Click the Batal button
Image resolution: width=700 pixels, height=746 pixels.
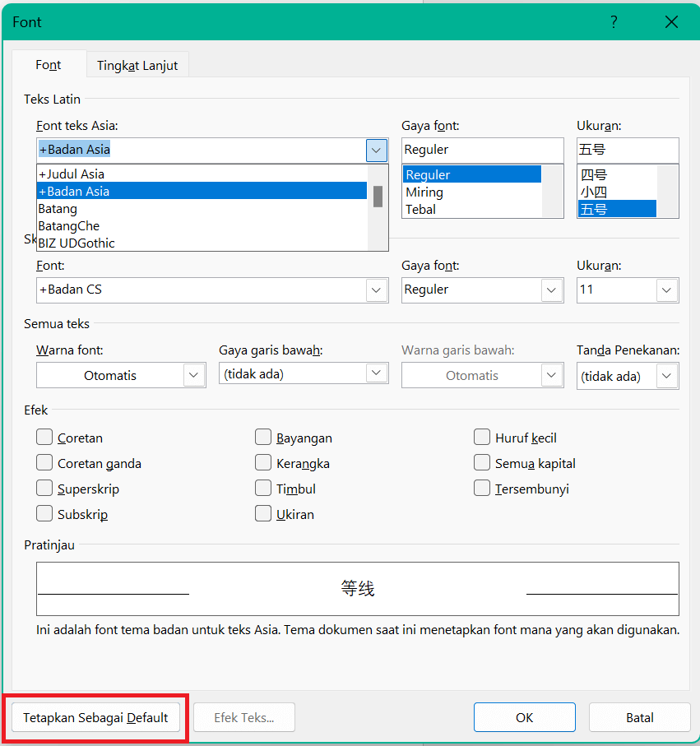pyautogui.click(x=639, y=717)
